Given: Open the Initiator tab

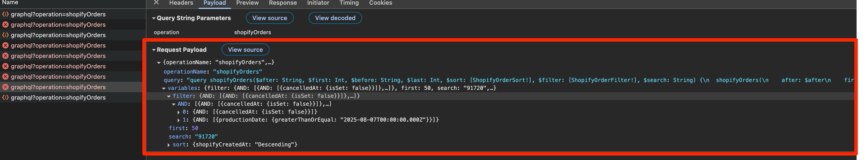Looking at the screenshot, I should pyautogui.click(x=318, y=3).
